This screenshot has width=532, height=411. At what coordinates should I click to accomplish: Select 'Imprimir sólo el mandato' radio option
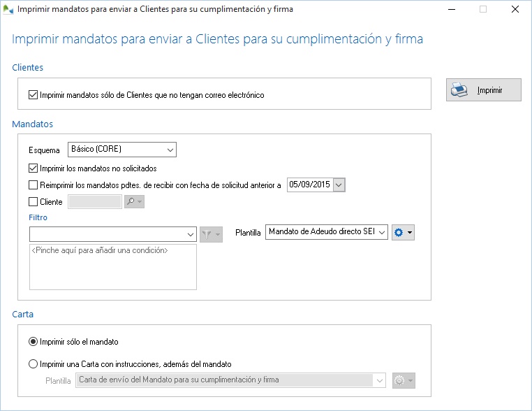34,342
